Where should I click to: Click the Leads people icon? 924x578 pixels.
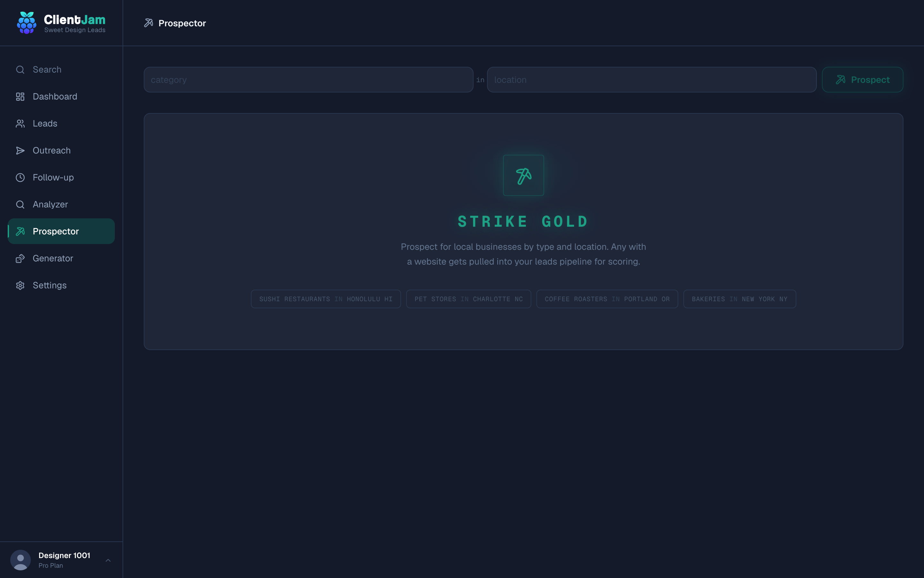click(x=20, y=124)
